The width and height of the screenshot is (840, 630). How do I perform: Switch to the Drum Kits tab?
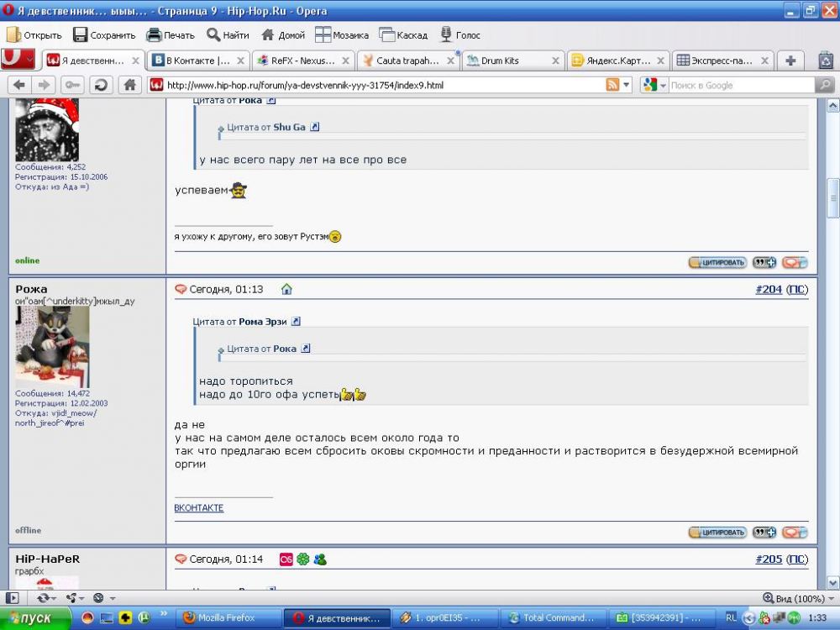509,60
